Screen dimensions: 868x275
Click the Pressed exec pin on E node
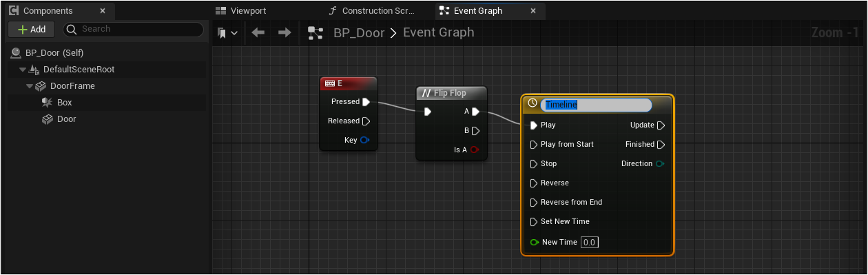tap(366, 101)
